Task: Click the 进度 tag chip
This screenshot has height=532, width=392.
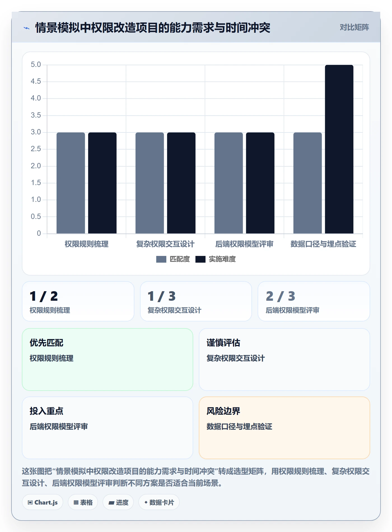Action: 118,502
